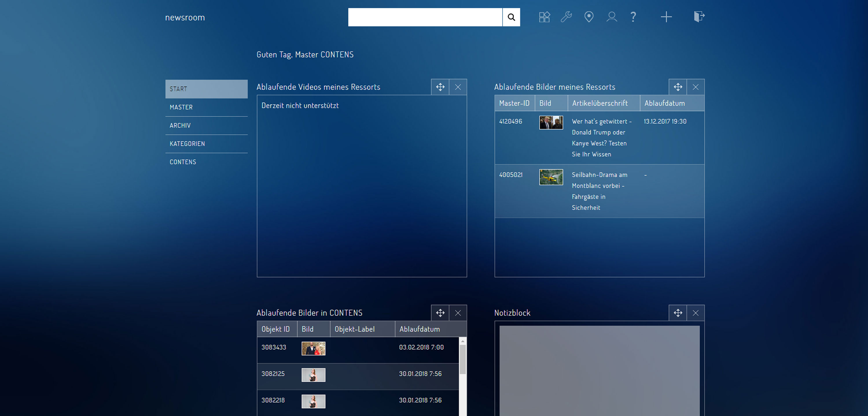
Task: Open the widgets dashboard icon
Action: point(544,17)
